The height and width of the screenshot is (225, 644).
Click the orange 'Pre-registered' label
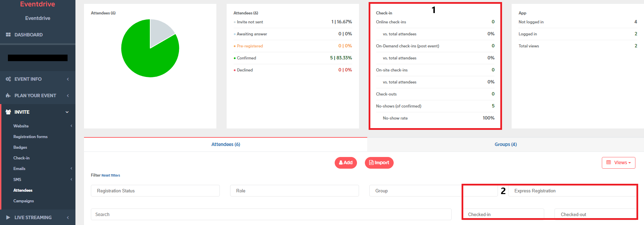coord(250,46)
